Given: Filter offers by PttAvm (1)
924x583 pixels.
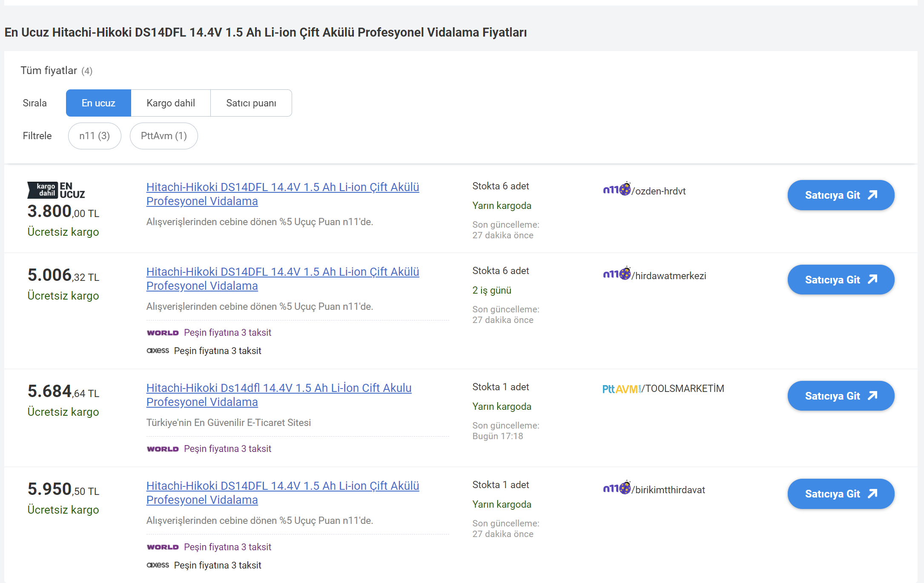Looking at the screenshot, I should (x=164, y=136).
